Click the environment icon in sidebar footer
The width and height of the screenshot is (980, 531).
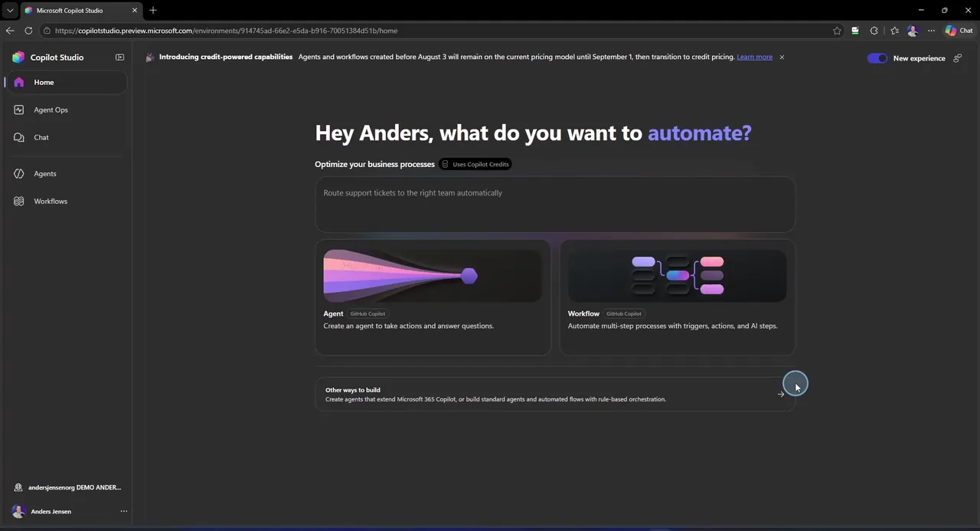click(18, 487)
